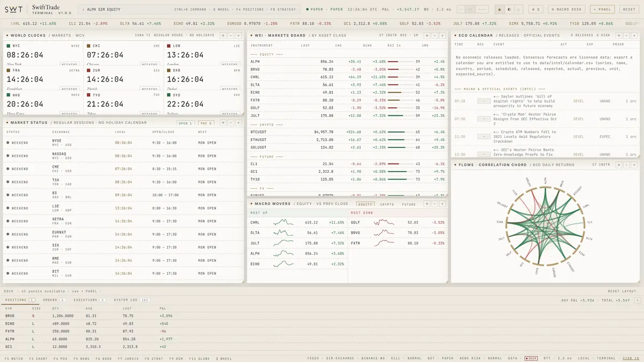The height and width of the screenshot is (362, 644).
Task: Expand the 09:18 Saylor event row
Action: tap(545, 101)
